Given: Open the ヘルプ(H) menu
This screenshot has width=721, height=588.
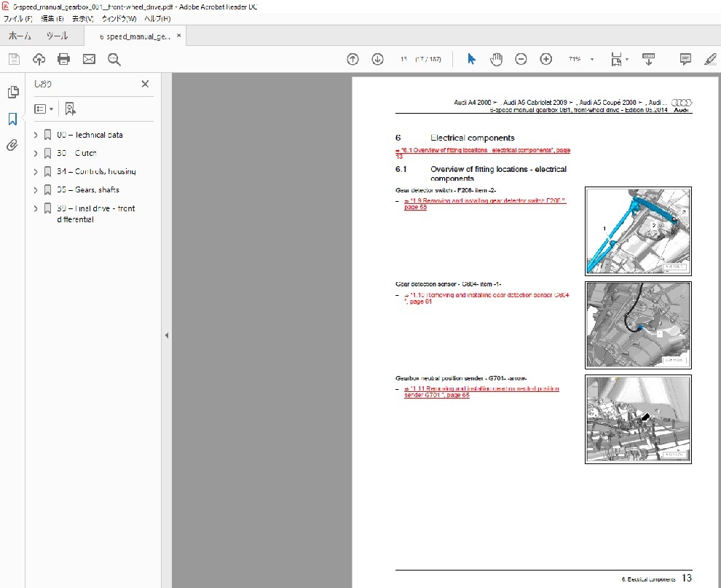Looking at the screenshot, I should tap(156, 18).
